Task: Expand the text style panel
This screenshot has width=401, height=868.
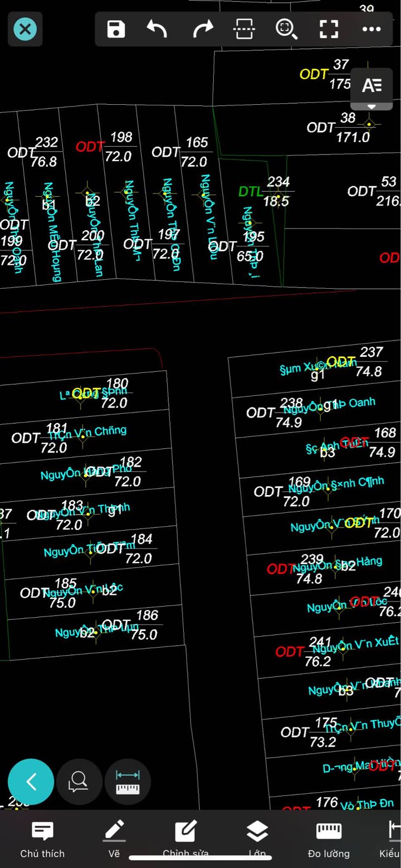Action: pyautogui.click(x=371, y=88)
